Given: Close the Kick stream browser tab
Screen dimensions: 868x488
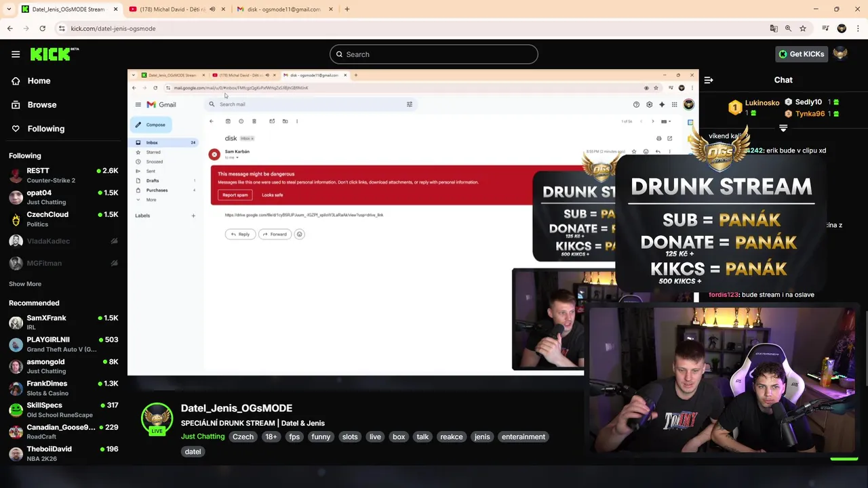Looking at the screenshot, I should coord(115,9).
